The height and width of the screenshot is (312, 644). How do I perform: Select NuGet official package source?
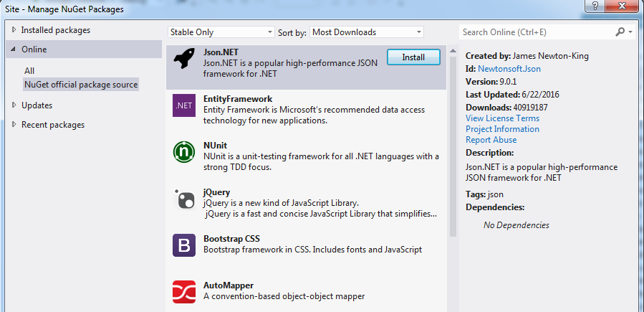point(81,85)
